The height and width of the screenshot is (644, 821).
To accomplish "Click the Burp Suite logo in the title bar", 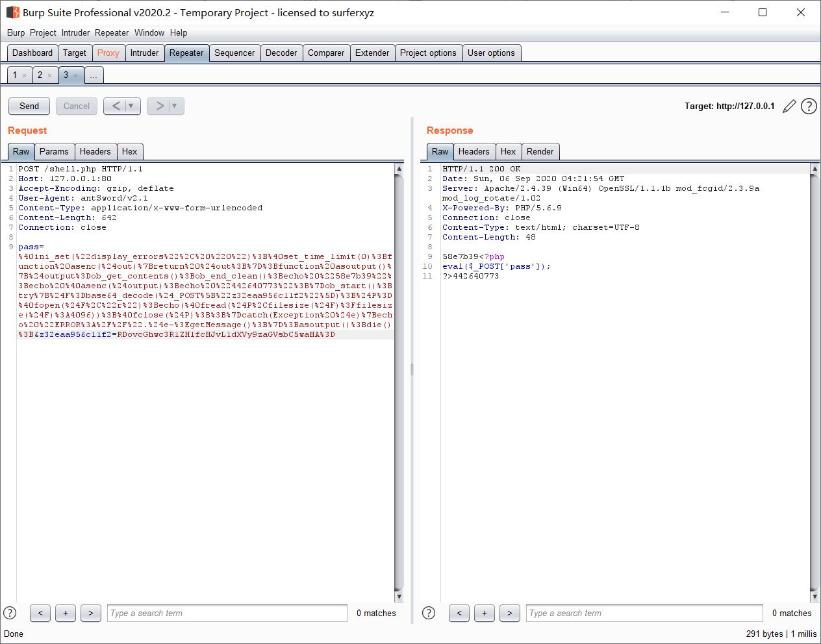I will (x=13, y=12).
